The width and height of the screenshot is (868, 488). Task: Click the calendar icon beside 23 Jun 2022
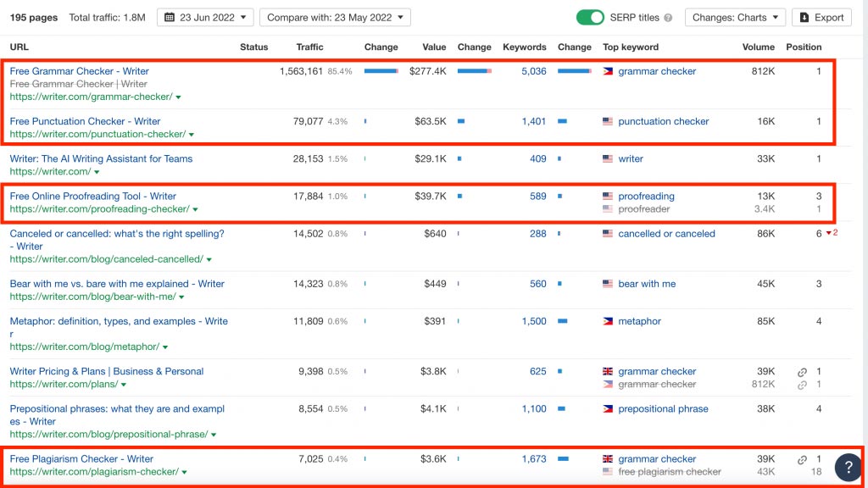click(170, 17)
